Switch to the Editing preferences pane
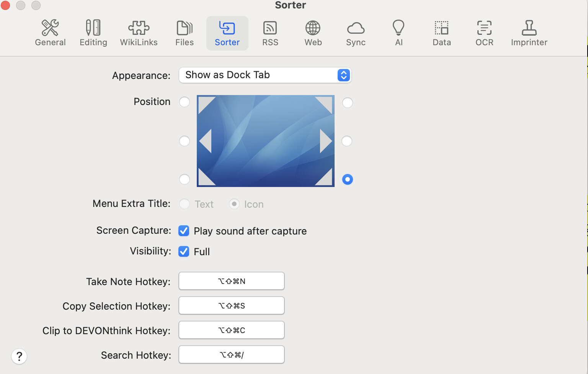Image resolution: width=588 pixels, height=374 pixels. click(93, 33)
